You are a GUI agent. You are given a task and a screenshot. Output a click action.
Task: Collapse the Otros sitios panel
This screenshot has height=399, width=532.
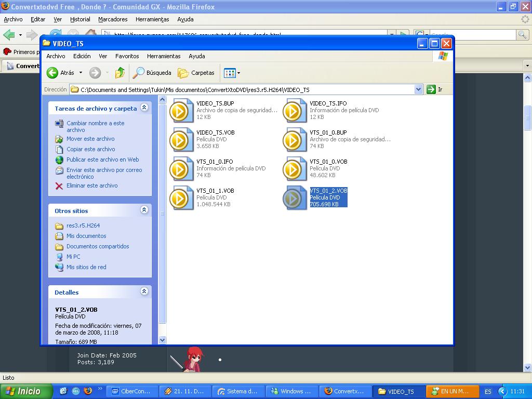pyautogui.click(x=144, y=210)
